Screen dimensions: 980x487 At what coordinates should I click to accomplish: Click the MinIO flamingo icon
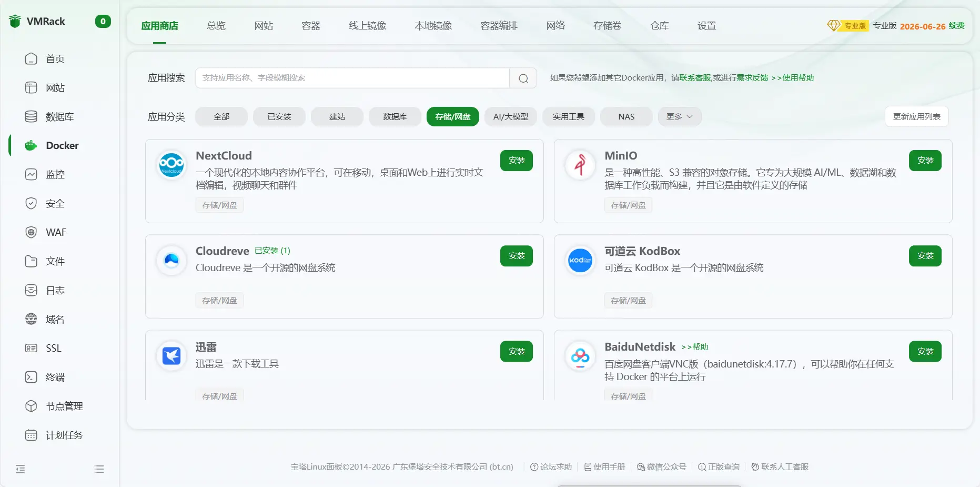580,165
